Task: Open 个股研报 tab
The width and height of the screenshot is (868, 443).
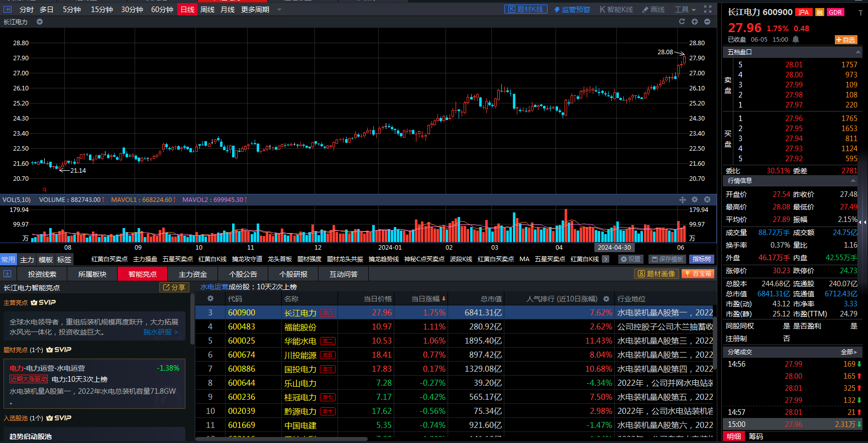Action: (293, 274)
